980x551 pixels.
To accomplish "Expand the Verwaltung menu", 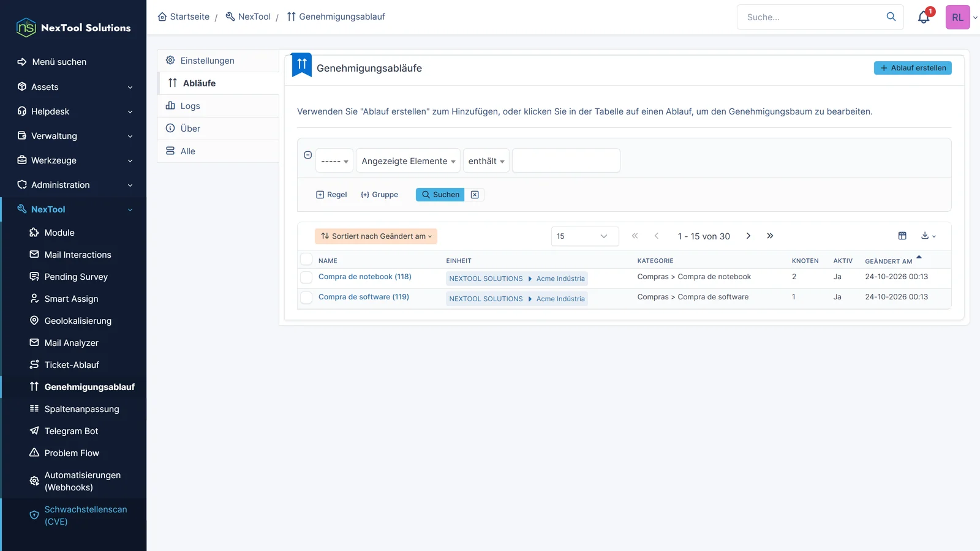I will pyautogui.click(x=73, y=136).
